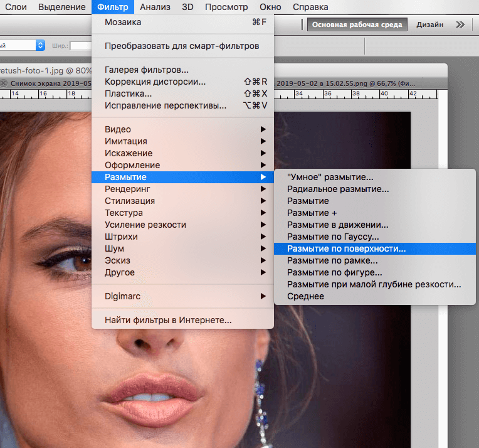Switch to Дизайн workspace
The image size is (479, 448).
(431, 24)
